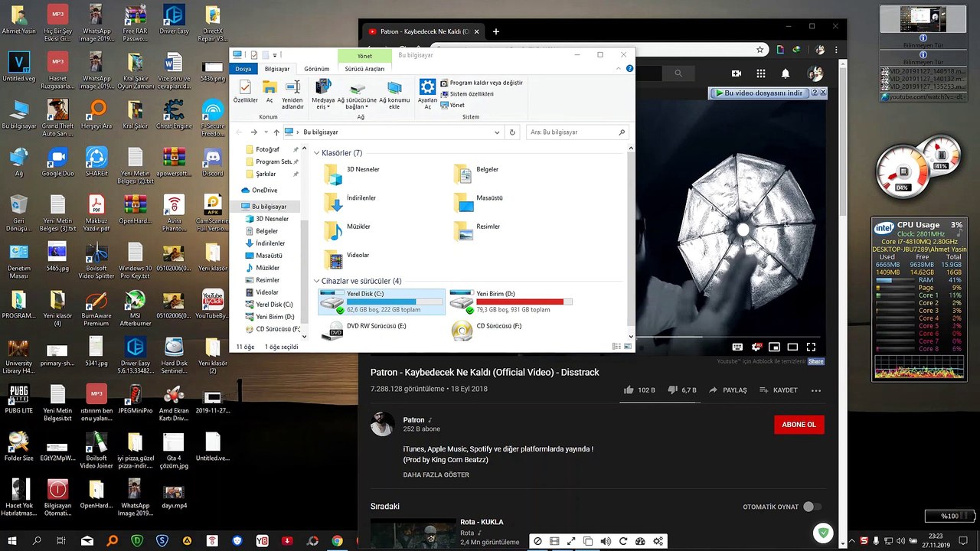Click the Explorer content vertical scrollbar
This screenshot has width=980, height=551.
pyautogui.click(x=631, y=240)
